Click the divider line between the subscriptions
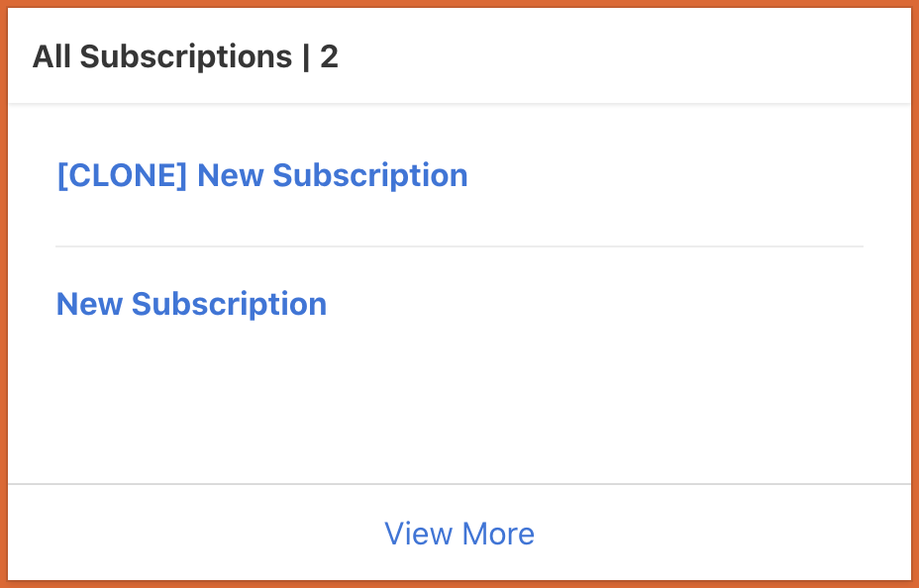This screenshot has width=919, height=588. click(459, 245)
